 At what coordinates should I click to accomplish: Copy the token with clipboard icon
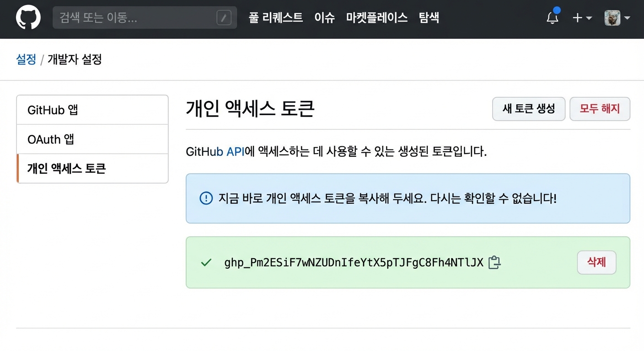point(494,262)
